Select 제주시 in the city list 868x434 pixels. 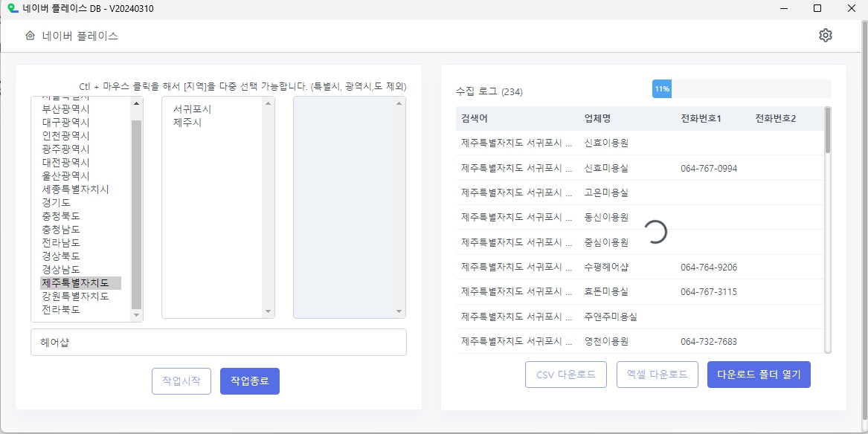187,122
